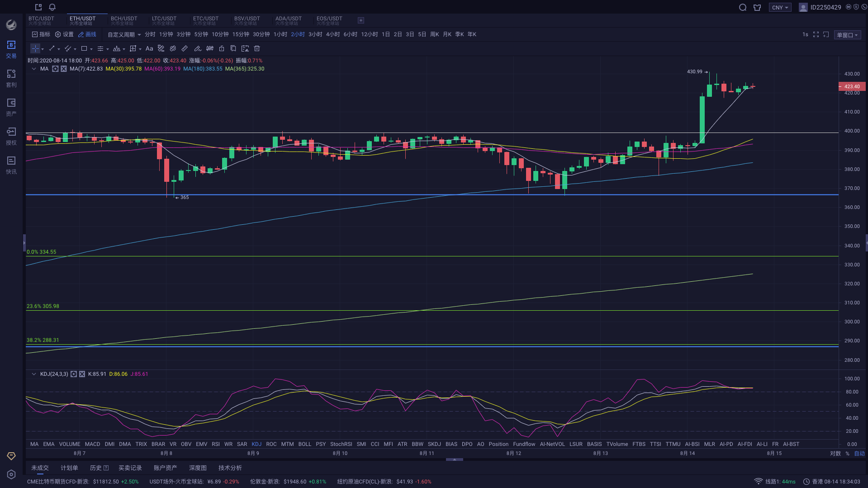Click the trash icon to delete drawings
Viewport: 868px width, 488px height.
[x=257, y=48]
